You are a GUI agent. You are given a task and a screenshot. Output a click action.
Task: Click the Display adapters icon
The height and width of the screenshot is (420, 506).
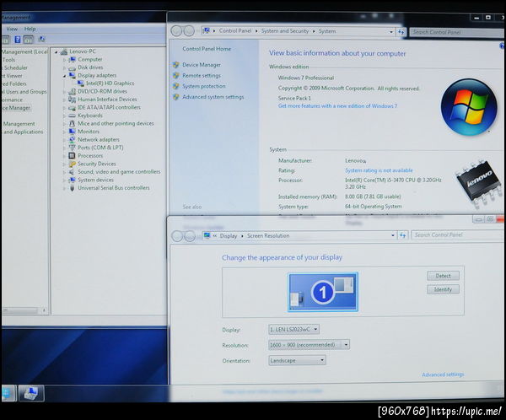[73, 75]
